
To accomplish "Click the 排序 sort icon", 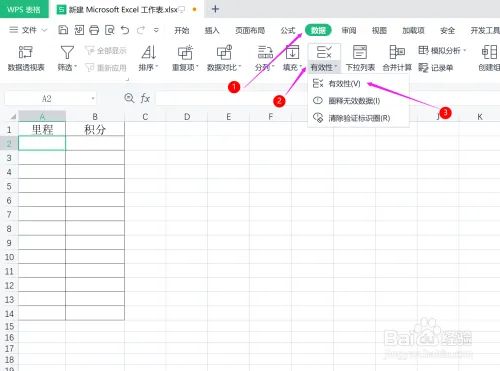I will (148, 52).
